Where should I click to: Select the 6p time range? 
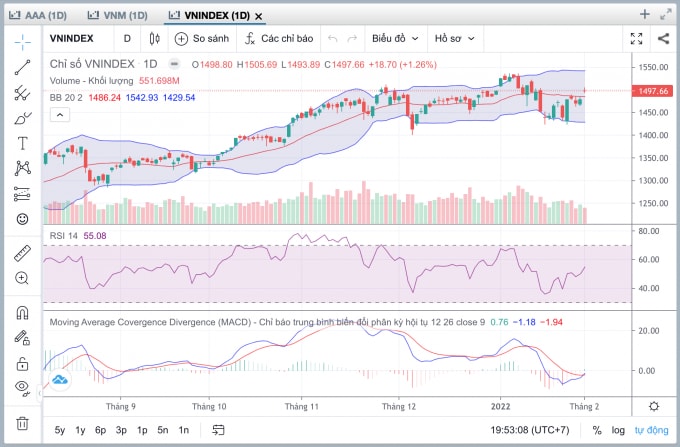[x=100, y=430]
